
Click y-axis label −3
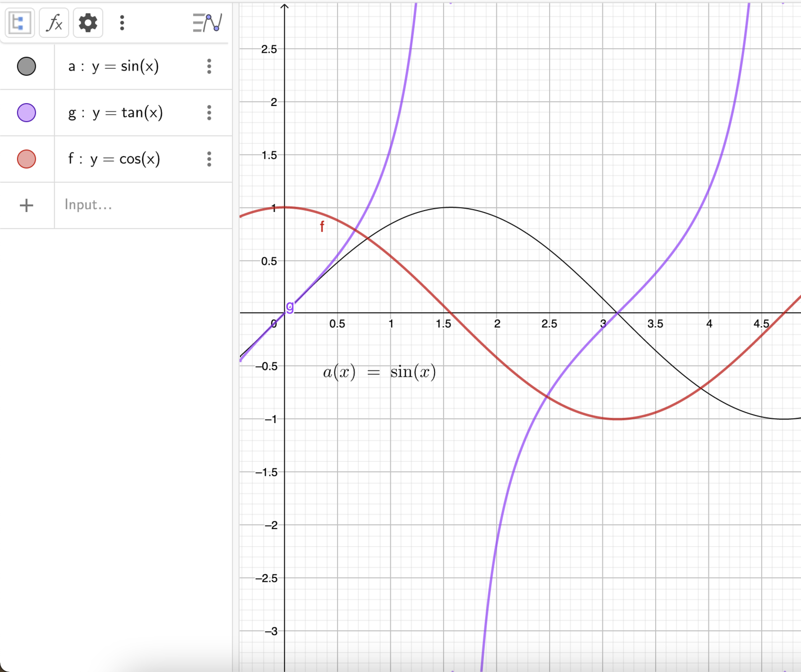tap(271, 631)
